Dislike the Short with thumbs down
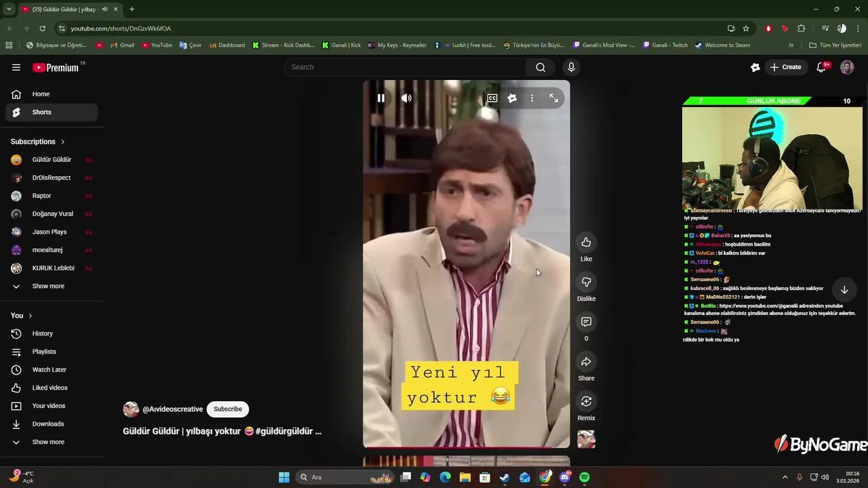Screen dimensions: 868x488 coord(586,282)
